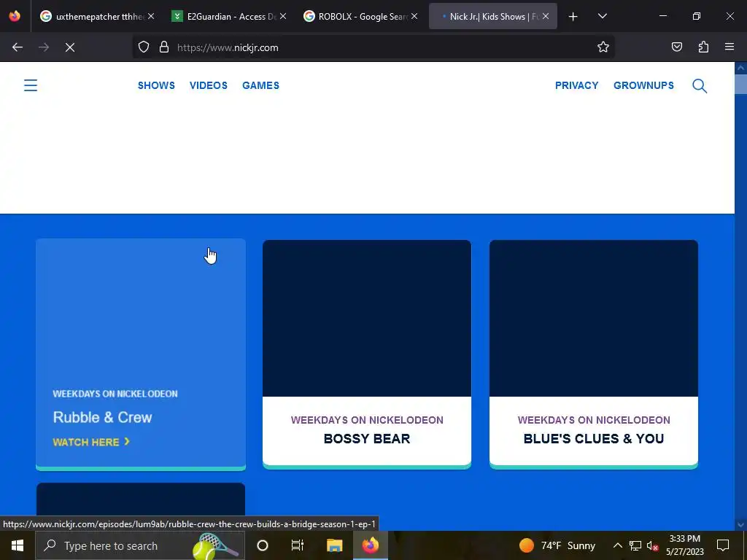The image size is (747, 560).
Task: Click the padlock site security icon
Action: point(164,47)
